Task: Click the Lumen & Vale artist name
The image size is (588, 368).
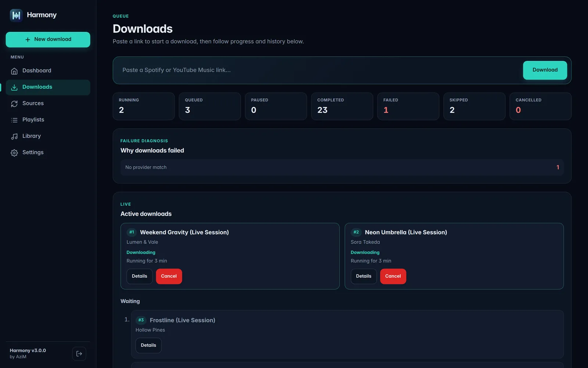Action: pyautogui.click(x=142, y=242)
